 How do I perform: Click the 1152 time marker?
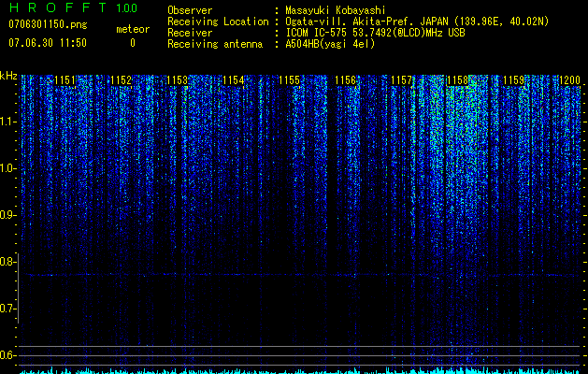[122, 80]
